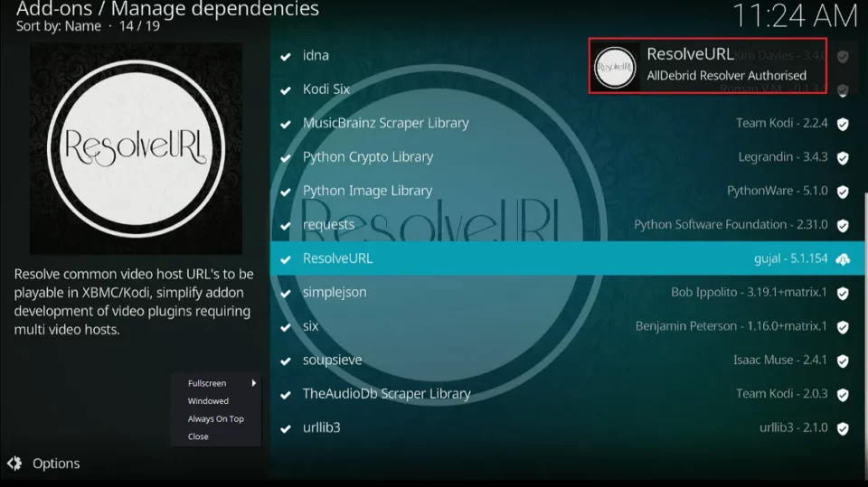Click urllib3 - 2.1.0 version text

(793, 427)
